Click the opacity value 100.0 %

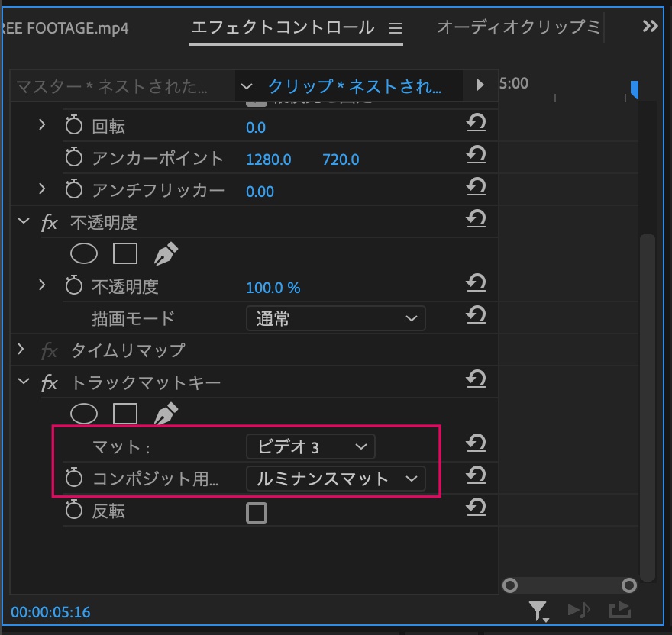click(273, 288)
